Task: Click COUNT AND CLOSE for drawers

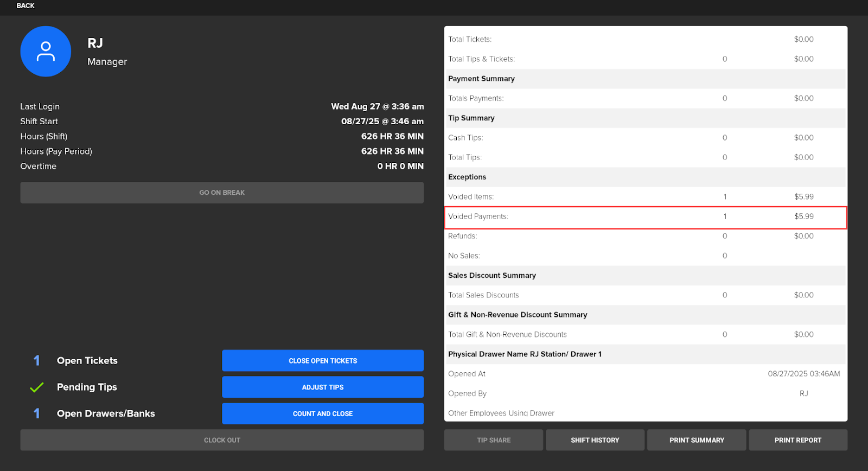Action: tap(322, 413)
